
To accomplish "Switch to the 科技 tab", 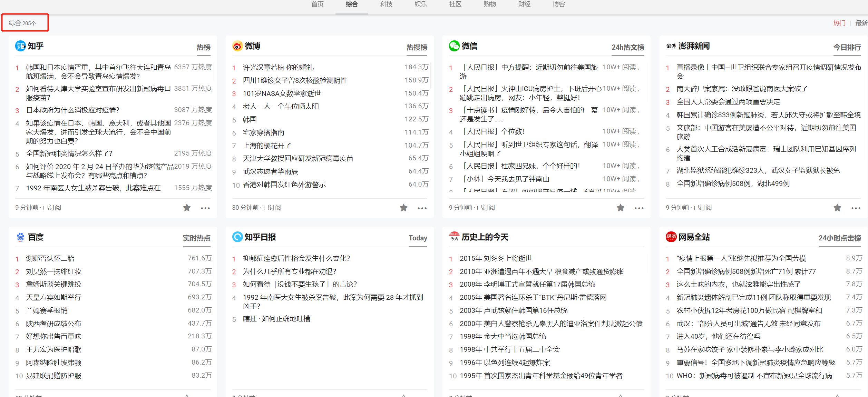I will pos(386,4).
